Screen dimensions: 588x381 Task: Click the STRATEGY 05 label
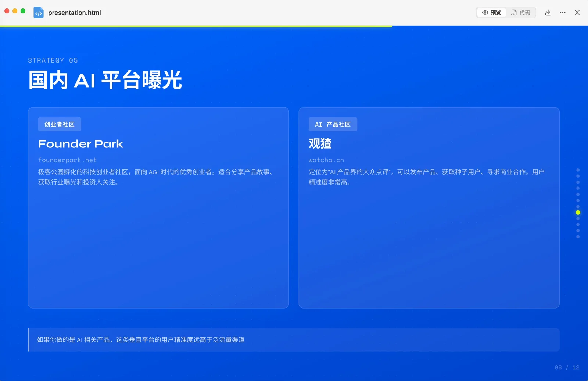(53, 60)
